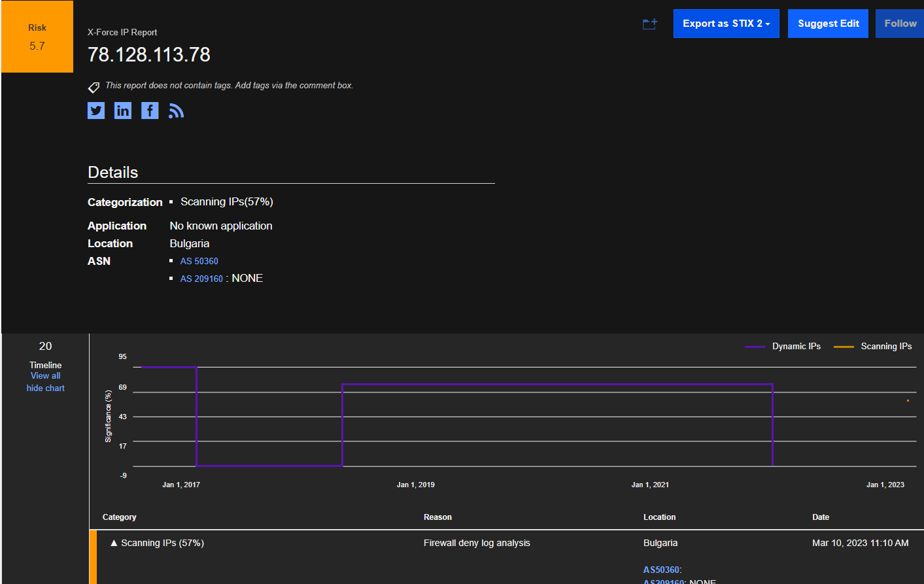Toggle Scanning IPs legend entry
The width and height of the screenshot is (924, 584).
click(x=873, y=347)
